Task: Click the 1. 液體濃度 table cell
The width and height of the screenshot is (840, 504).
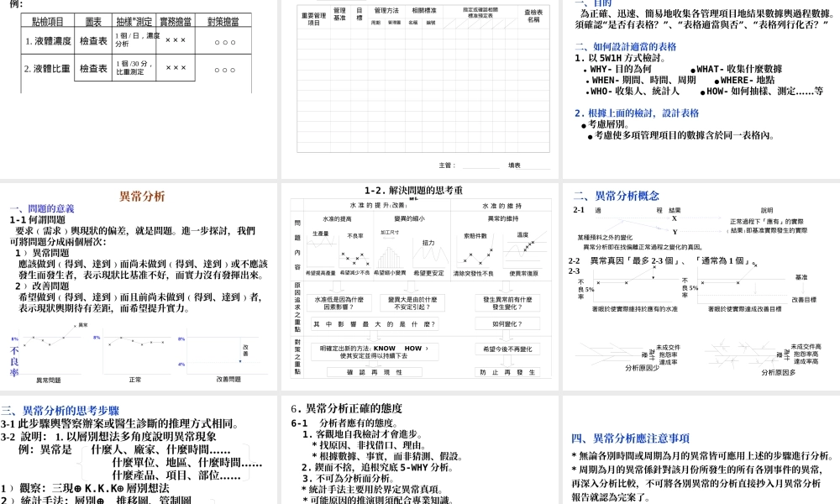Action: [x=48, y=40]
